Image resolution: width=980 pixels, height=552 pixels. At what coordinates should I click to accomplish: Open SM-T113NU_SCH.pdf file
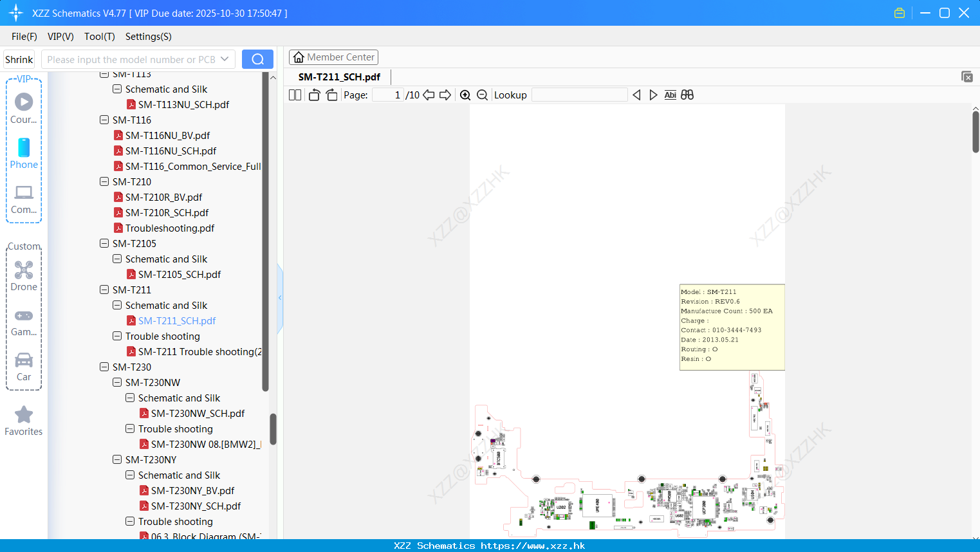pos(183,104)
